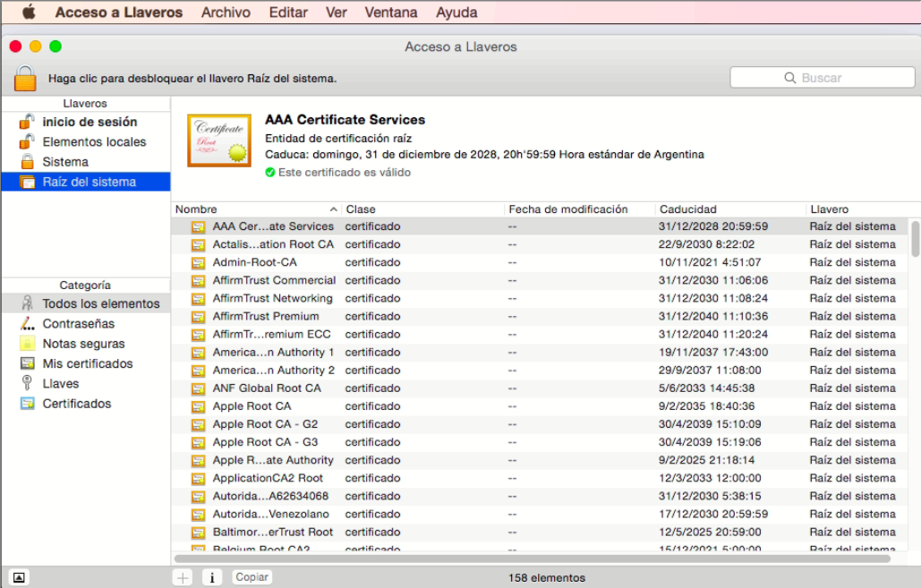Screen dimensions: 921x588
Task: Open the Archivo menu
Action: coord(226,13)
